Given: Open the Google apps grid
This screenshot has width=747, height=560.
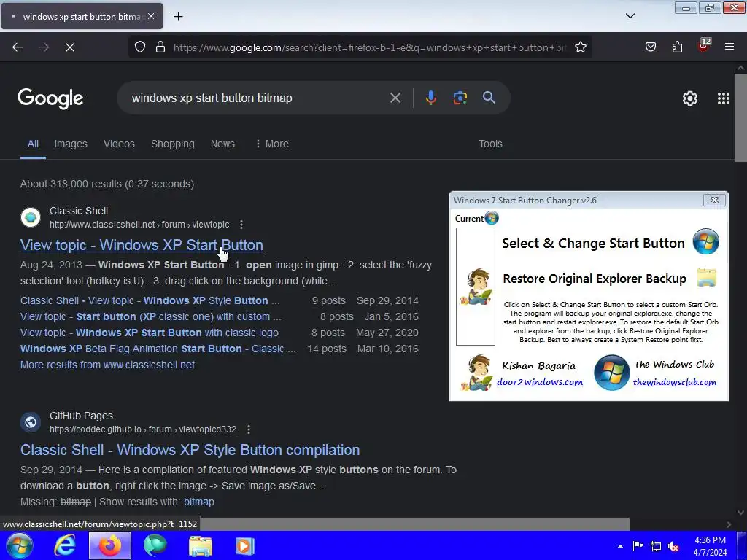Looking at the screenshot, I should 723,98.
